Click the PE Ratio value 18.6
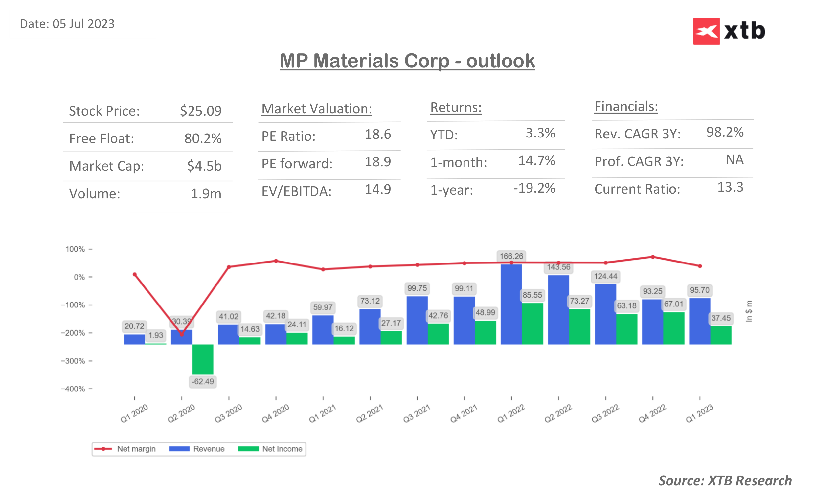The height and width of the screenshot is (504, 815). pyautogui.click(x=378, y=134)
